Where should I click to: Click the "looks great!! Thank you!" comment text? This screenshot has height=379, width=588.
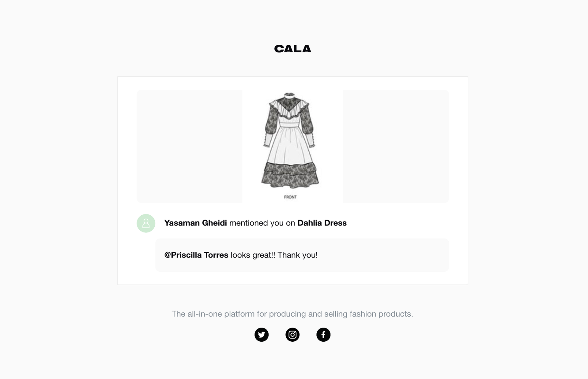pyautogui.click(x=274, y=255)
